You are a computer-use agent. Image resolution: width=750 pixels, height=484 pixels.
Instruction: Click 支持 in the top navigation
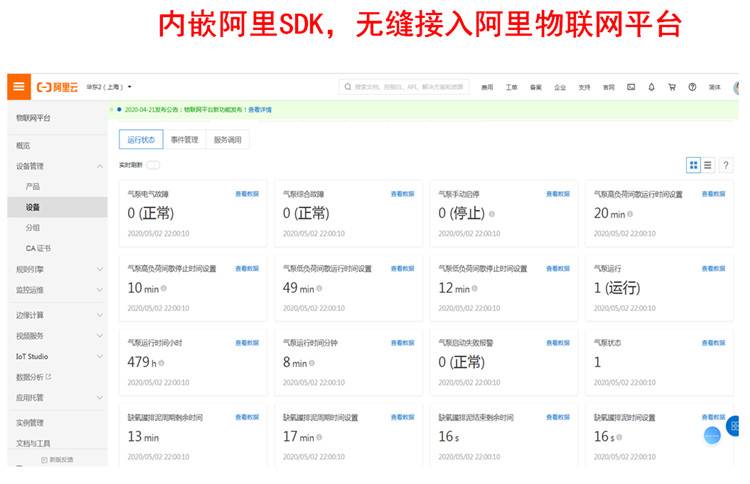pyautogui.click(x=584, y=87)
